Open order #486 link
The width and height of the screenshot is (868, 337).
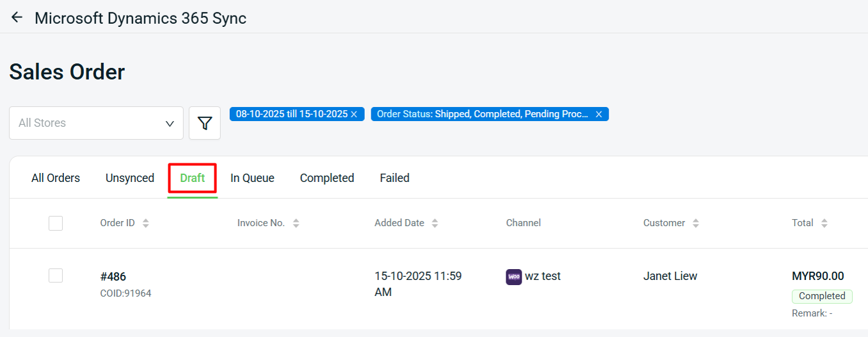[x=113, y=277]
